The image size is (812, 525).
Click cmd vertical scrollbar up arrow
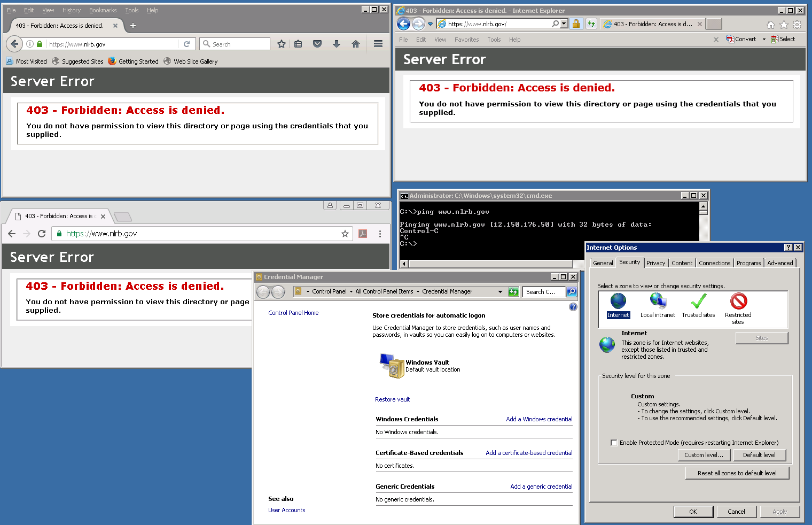pyautogui.click(x=703, y=206)
